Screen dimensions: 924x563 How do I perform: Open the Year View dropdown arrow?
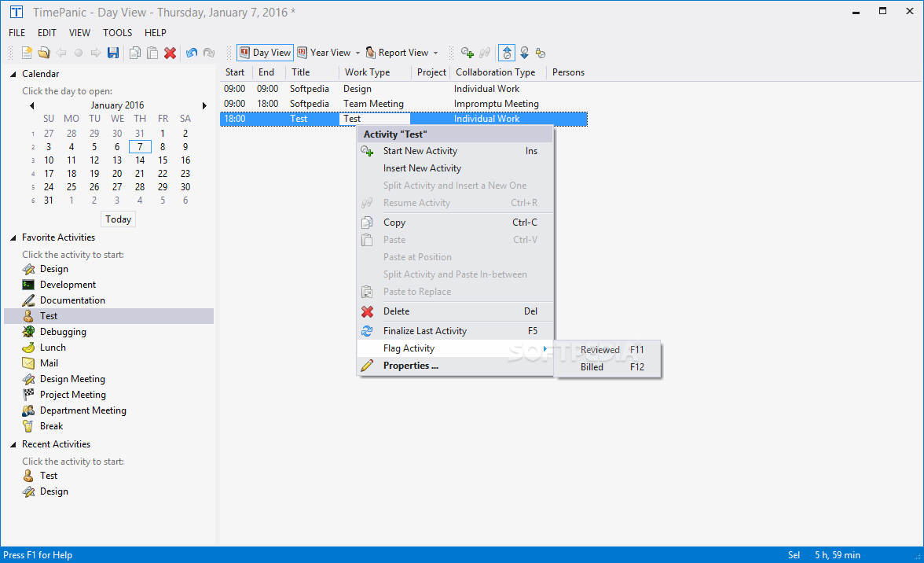point(357,53)
